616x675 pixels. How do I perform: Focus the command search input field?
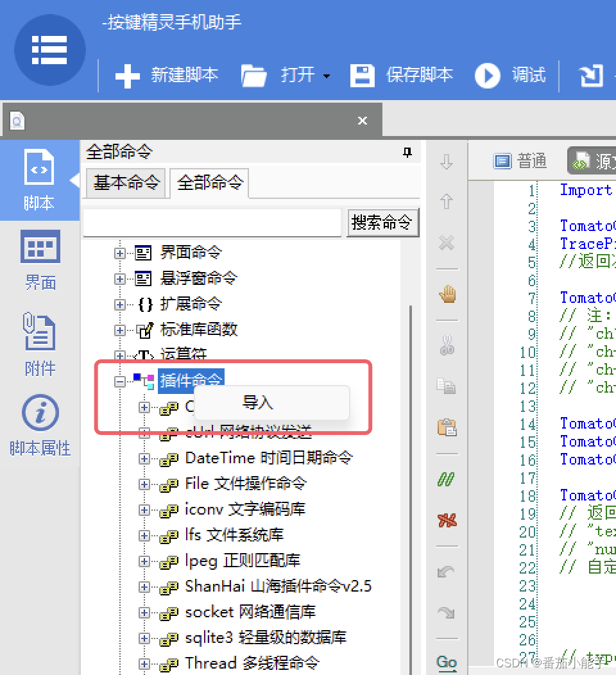pos(212,223)
